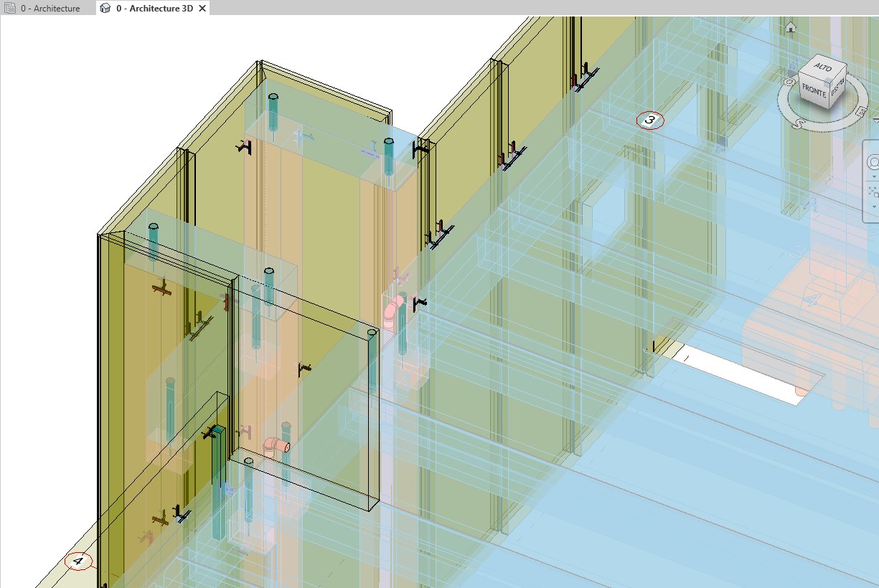Screen dimensions: 879x588
Task: Expand the Zoom options dropdown arrow
Action: pos(874,207)
